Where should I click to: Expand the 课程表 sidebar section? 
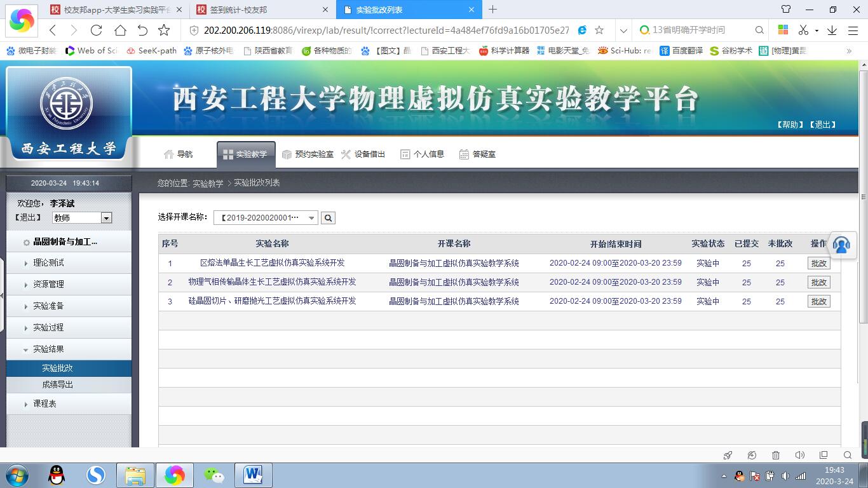tap(44, 404)
